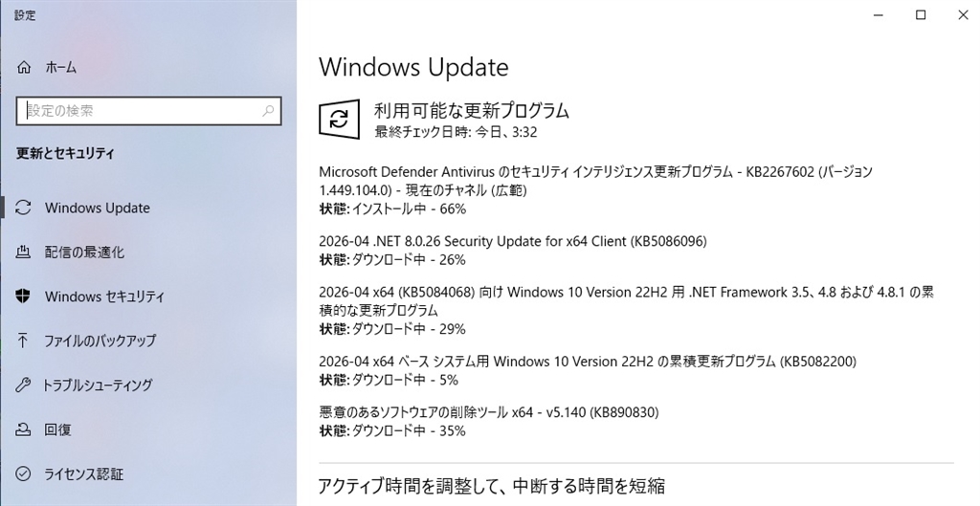980x506 pixels.
Task: Maximize the Settings window
Action: 921,14
